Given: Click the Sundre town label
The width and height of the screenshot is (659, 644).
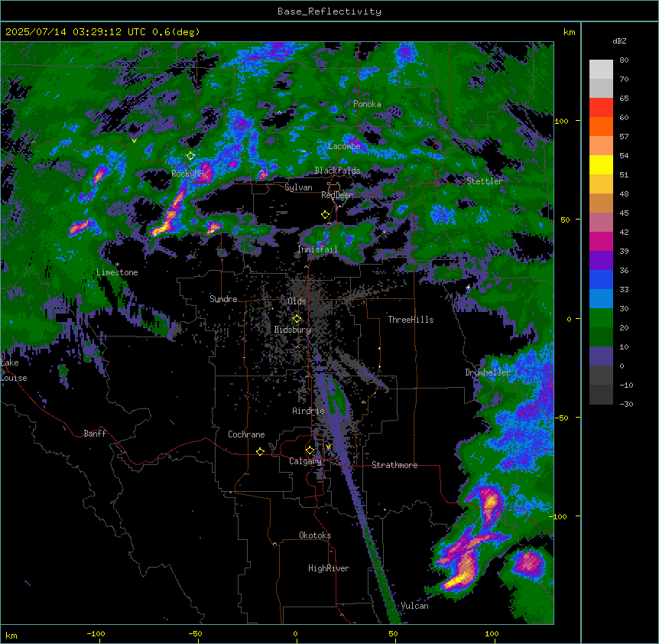Looking at the screenshot, I should point(223,299).
